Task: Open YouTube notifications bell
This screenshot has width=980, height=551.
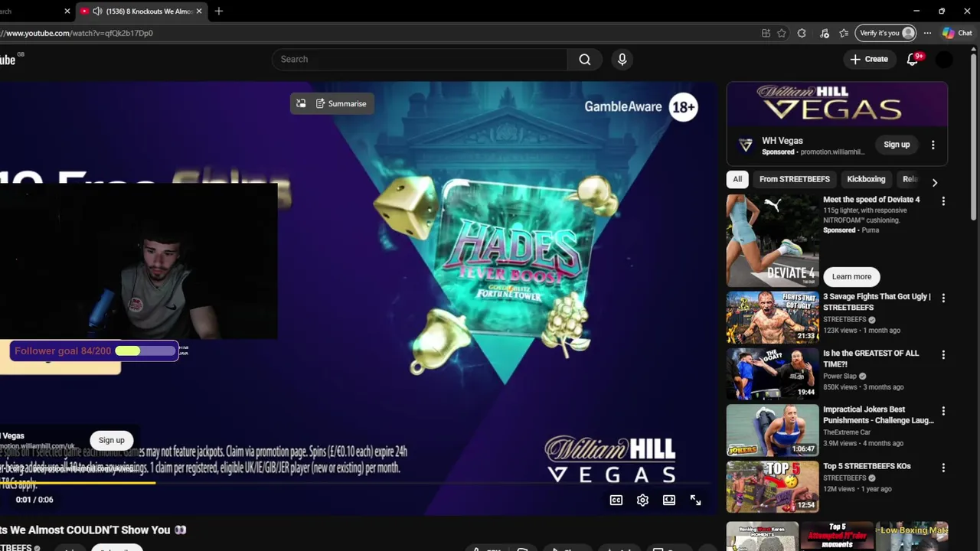Action: [x=913, y=59]
